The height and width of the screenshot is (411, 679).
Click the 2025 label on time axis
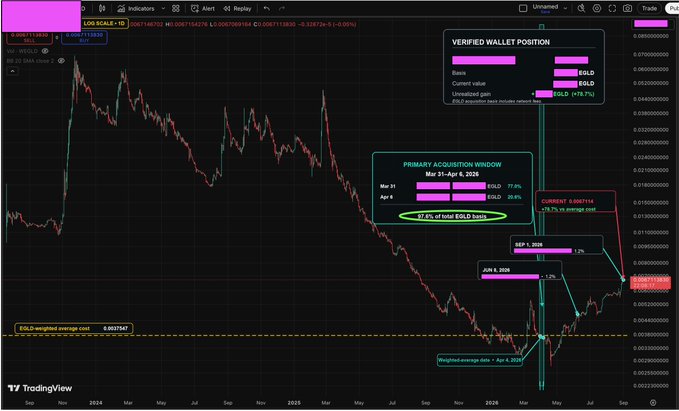click(x=294, y=403)
